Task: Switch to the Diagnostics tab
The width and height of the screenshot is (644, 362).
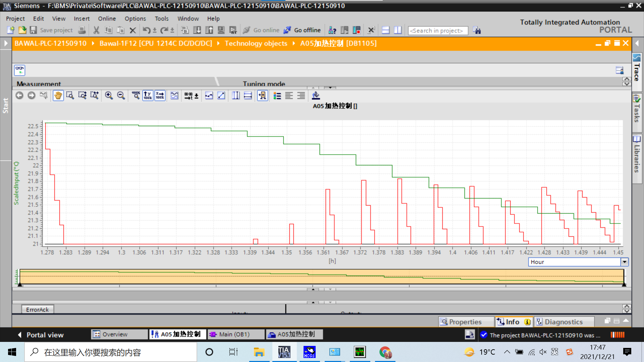Action: click(563, 322)
